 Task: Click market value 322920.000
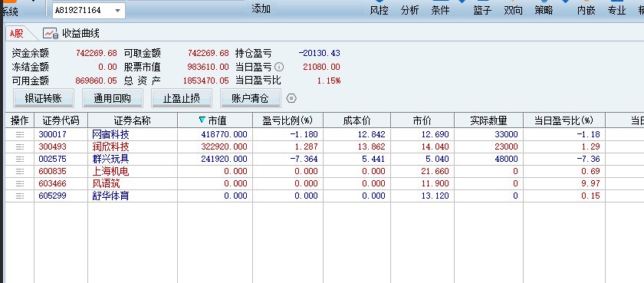224,146
